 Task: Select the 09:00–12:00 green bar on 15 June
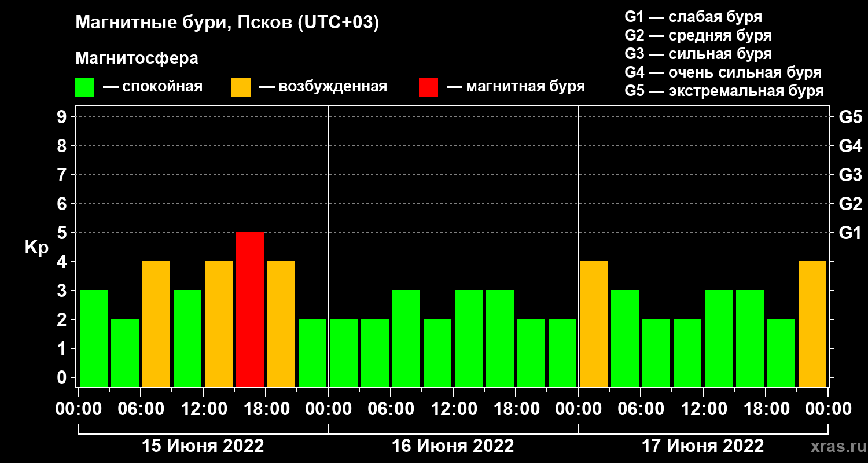click(x=187, y=339)
